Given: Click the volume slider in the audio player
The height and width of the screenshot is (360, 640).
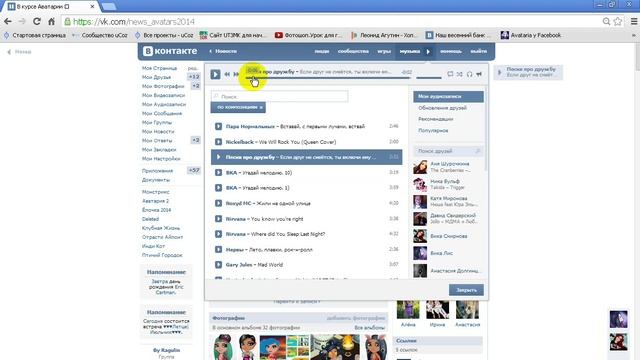Looking at the screenshot, I should (x=429, y=78).
